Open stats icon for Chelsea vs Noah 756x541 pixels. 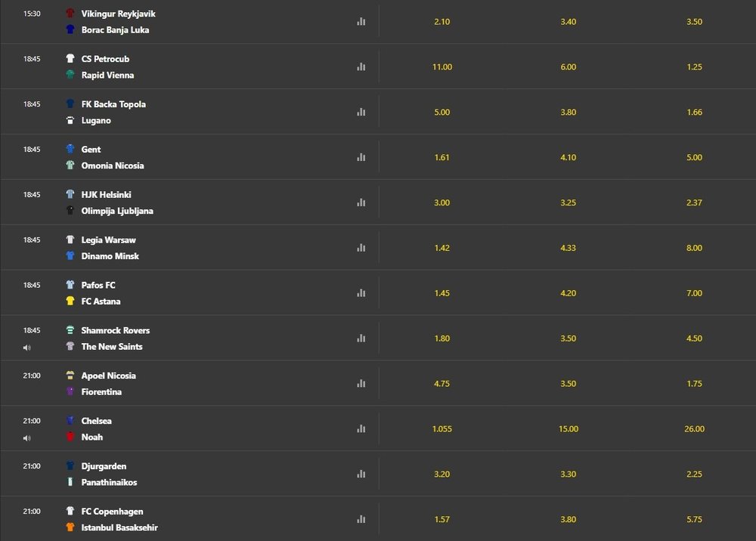click(361, 429)
